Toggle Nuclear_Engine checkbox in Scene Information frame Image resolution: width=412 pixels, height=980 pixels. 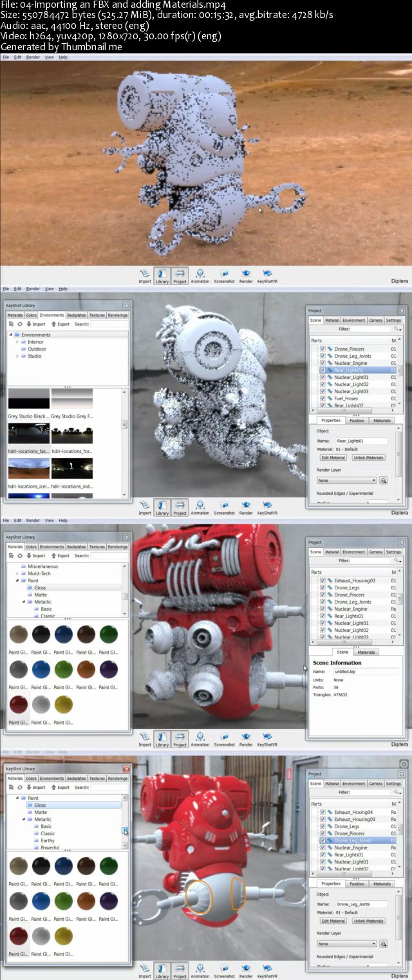(323, 609)
